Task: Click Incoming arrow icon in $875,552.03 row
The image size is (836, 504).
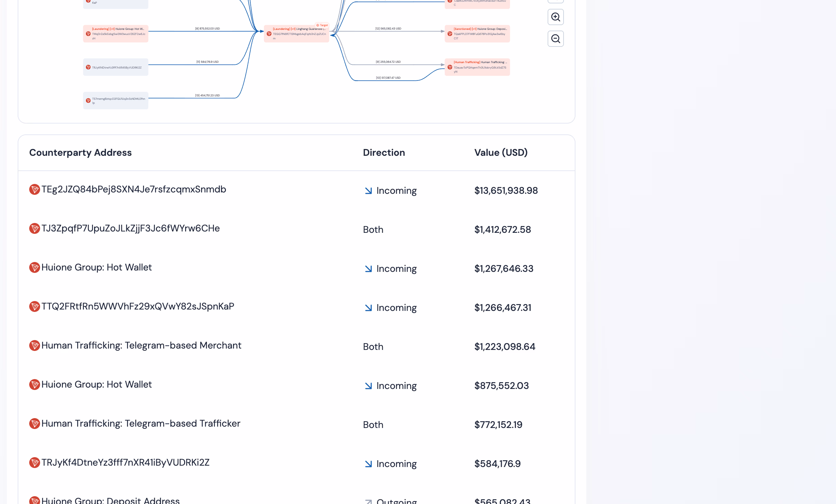Action: coord(368,386)
